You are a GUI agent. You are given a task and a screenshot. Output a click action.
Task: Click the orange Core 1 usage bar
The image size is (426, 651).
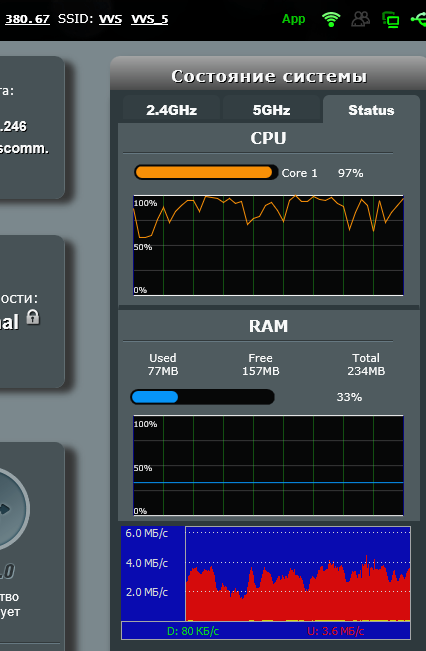point(206,172)
